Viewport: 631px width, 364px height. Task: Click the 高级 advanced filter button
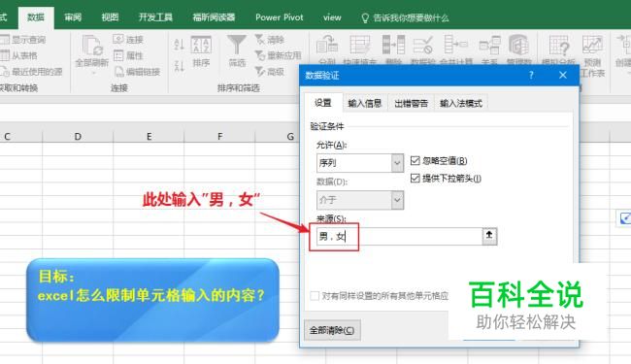click(x=269, y=72)
